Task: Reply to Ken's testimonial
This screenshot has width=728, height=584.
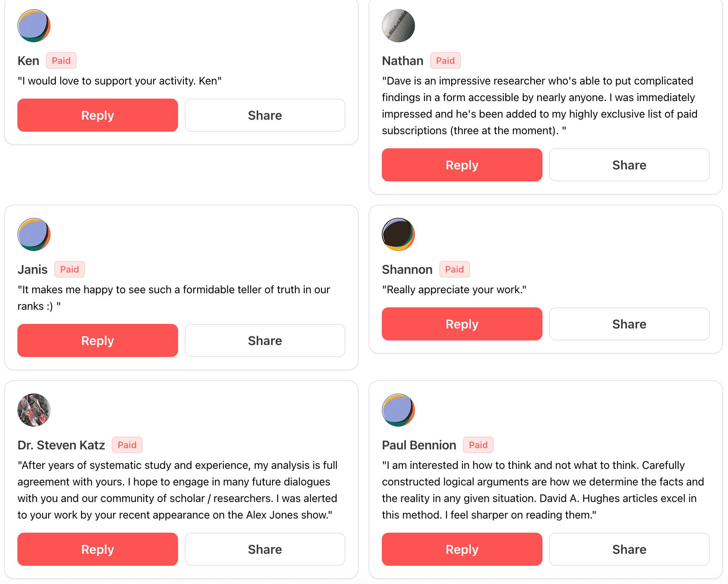Action: [x=98, y=115]
